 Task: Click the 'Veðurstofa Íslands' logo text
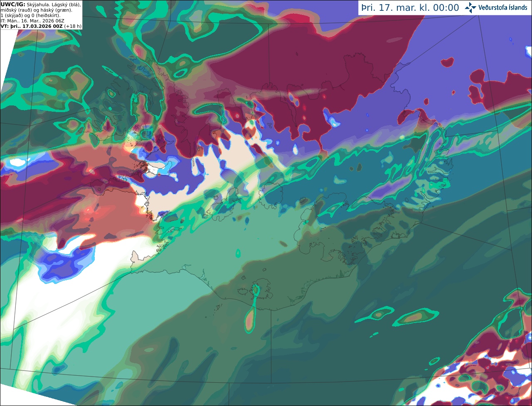pos(503,7)
